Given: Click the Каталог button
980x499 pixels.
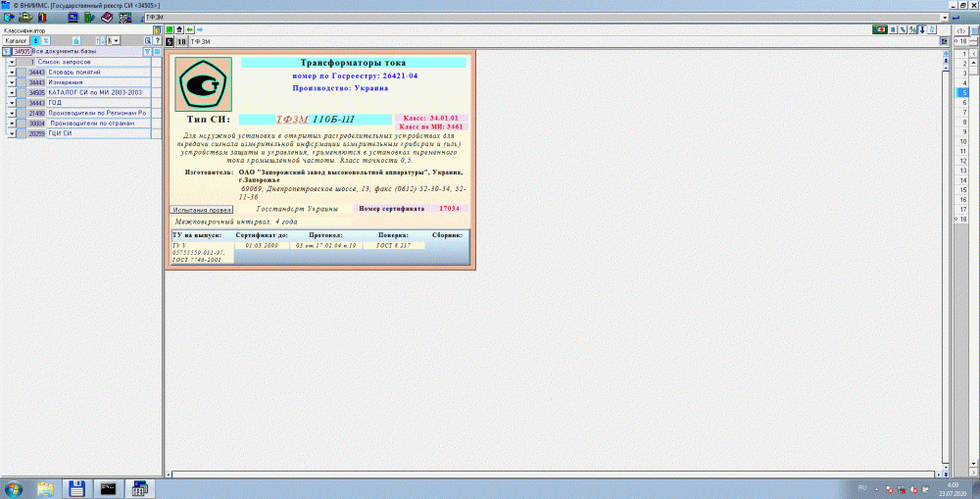Looking at the screenshot, I should [16, 41].
